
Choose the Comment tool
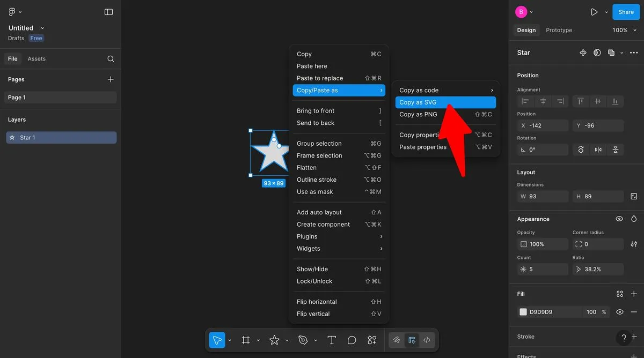point(352,340)
